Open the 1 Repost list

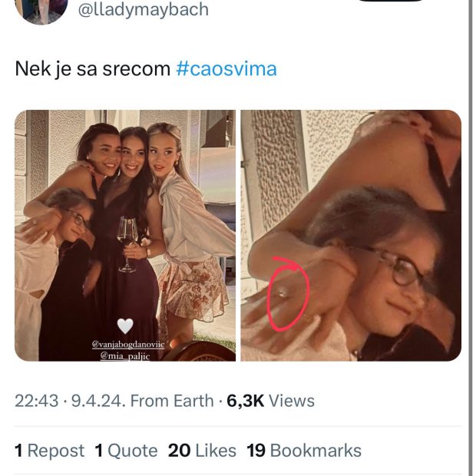click(49, 451)
